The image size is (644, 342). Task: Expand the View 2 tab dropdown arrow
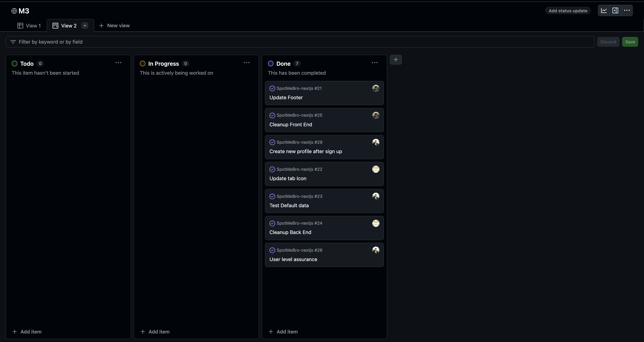(85, 26)
